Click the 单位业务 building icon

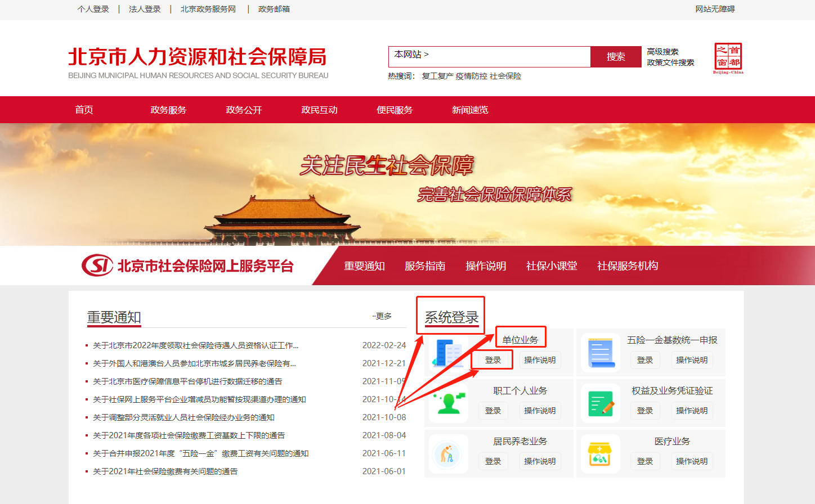448,353
